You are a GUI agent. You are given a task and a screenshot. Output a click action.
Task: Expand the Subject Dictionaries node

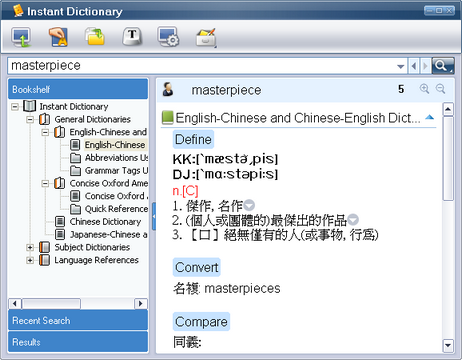click(30, 247)
